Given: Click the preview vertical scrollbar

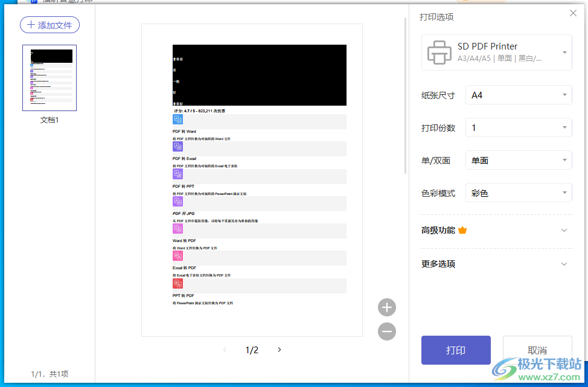Looking at the screenshot, I should tap(405, 96).
